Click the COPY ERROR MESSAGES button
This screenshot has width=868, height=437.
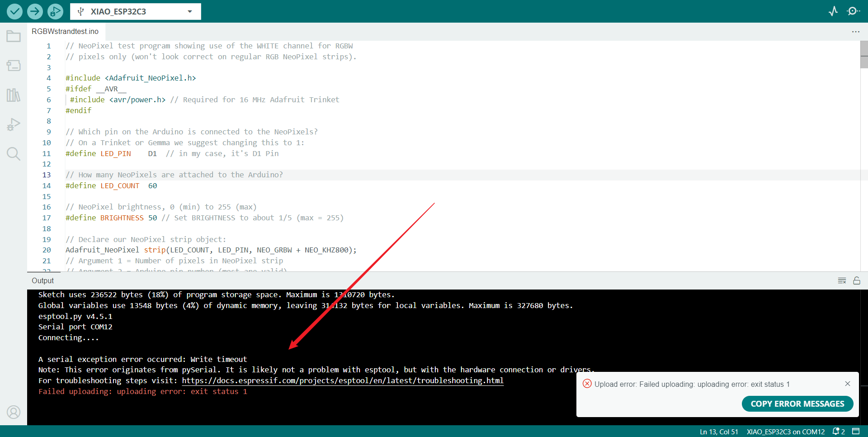tap(797, 404)
